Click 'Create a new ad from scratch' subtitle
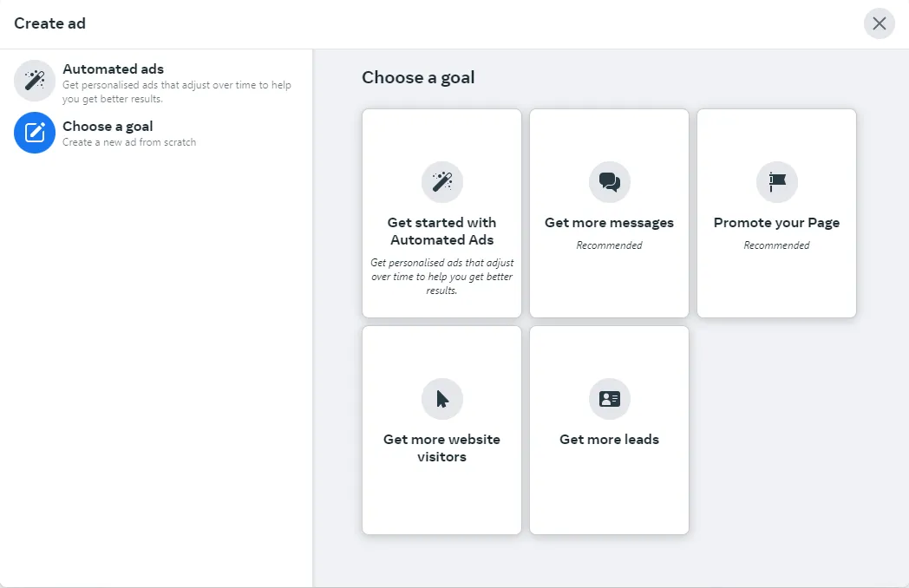This screenshot has width=909, height=588. [x=129, y=142]
